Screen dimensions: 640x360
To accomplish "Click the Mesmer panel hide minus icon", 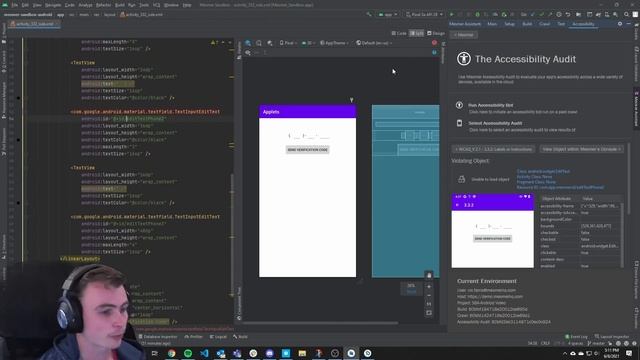I will [x=629, y=24].
